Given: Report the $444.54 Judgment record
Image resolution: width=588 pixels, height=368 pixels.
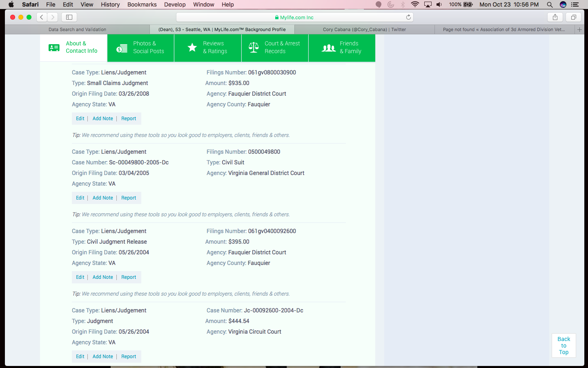Looking at the screenshot, I should click(x=129, y=357).
